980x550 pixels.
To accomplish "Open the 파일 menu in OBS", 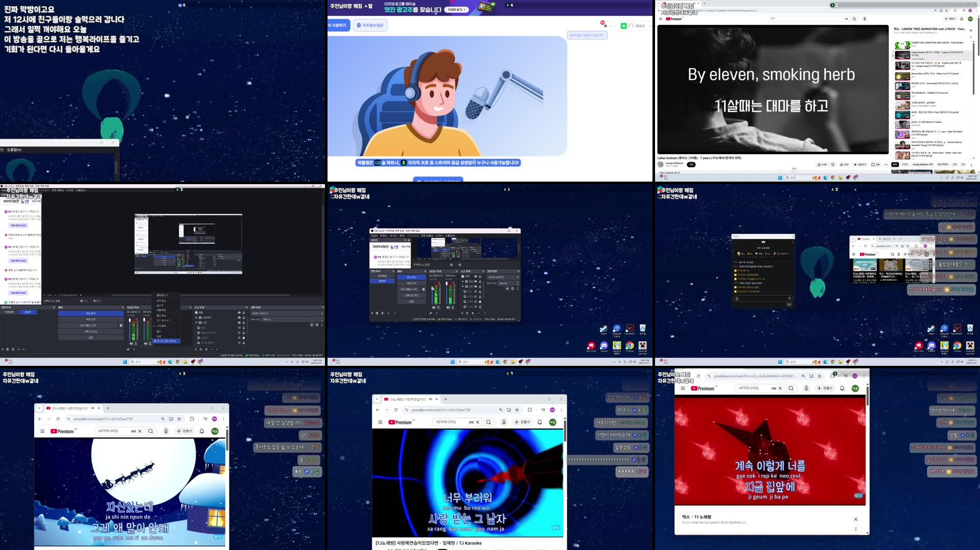I will pos(375,236).
